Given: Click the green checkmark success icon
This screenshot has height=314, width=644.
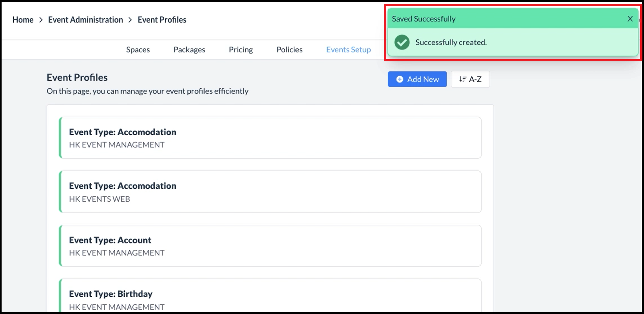Looking at the screenshot, I should pyautogui.click(x=402, y=42).
